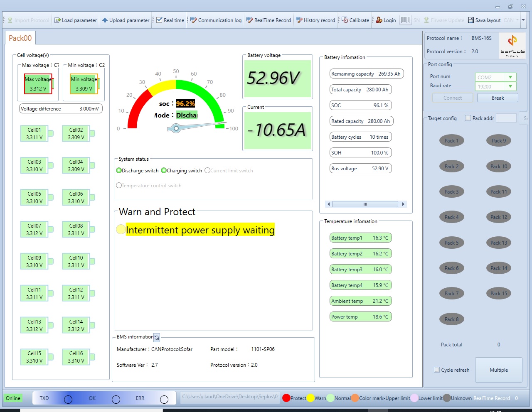Select the Pack 5 button

point(452,243)
